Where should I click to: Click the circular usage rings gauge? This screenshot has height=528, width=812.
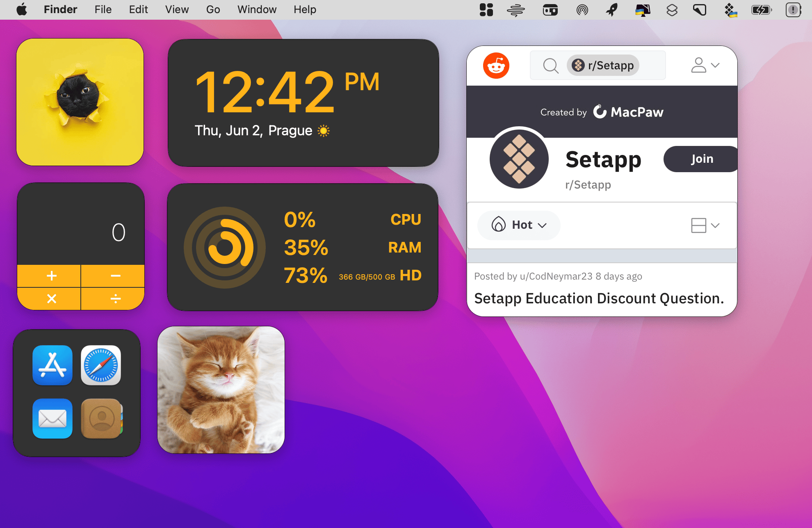225,247
